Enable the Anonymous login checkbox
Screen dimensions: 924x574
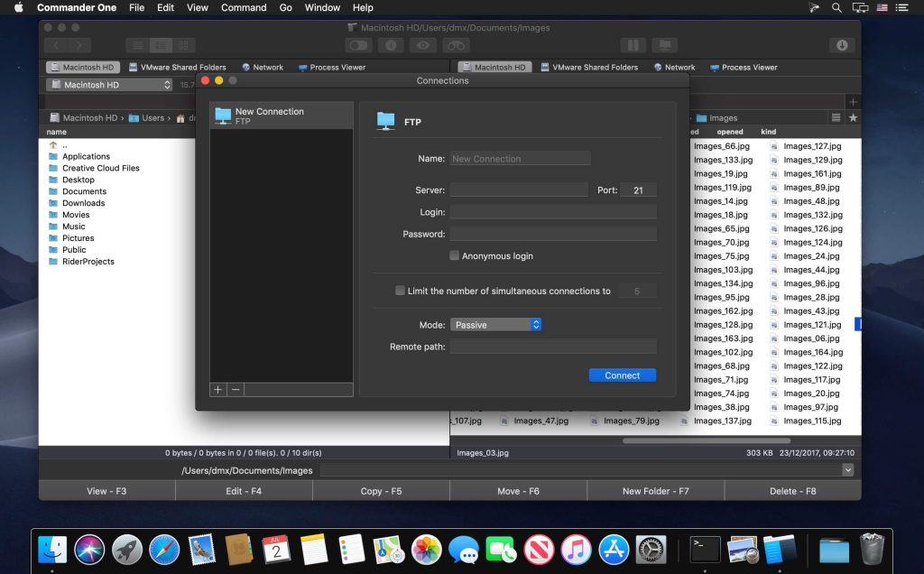pos(455,256)
